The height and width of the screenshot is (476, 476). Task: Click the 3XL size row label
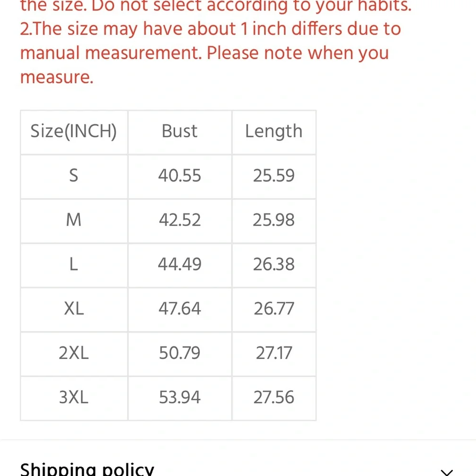(x=74, y=397)
